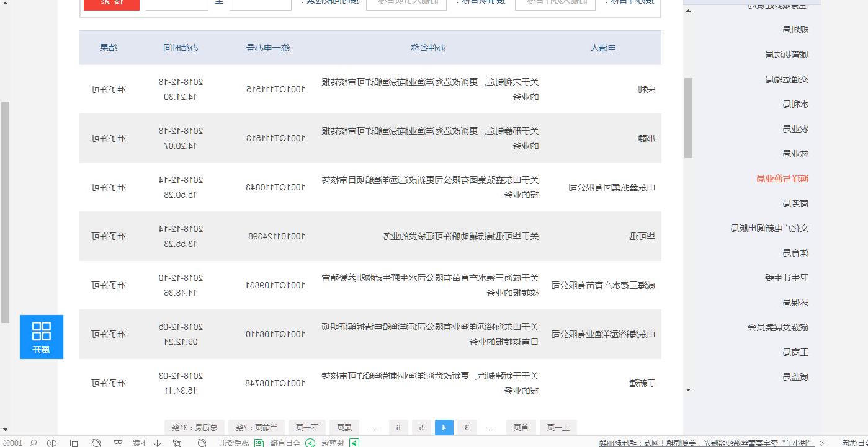
Task: Select 商务局 in department list
Action: (x=796, y=203)
